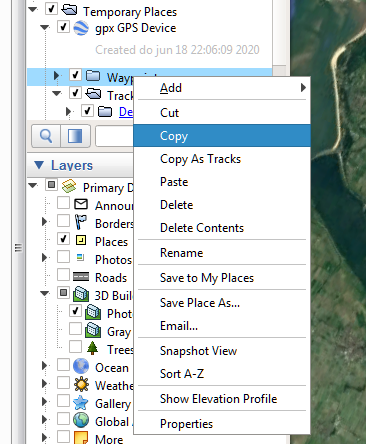Collapse the Layers panel header triangle

(39, 165)
